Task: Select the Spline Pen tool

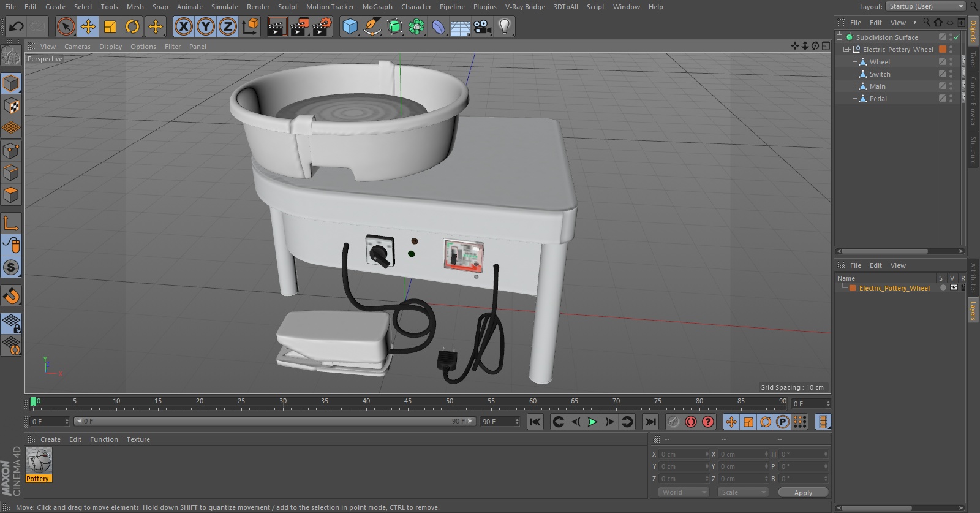Action: [372, 26]
